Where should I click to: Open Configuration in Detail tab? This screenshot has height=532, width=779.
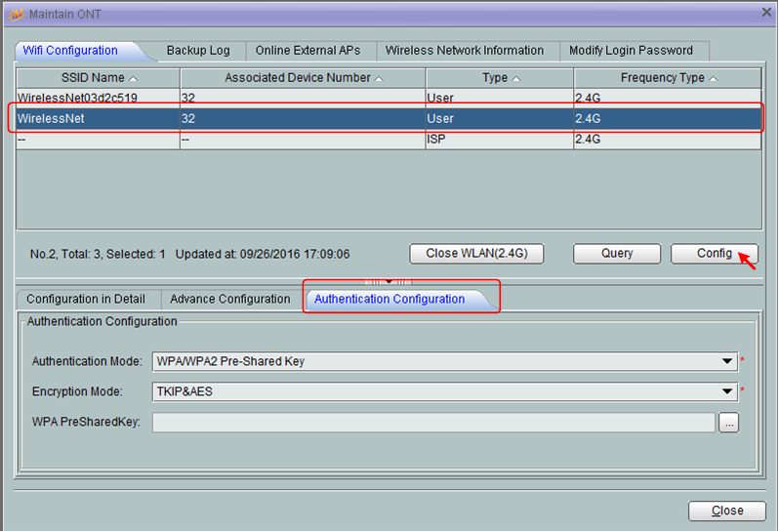[86, 300]
